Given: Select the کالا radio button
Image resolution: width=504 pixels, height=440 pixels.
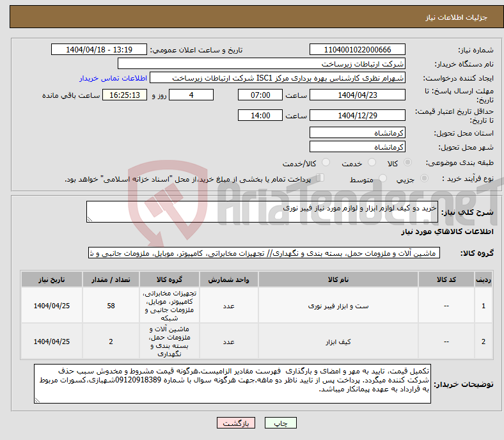Looking at the screenshot, I should pos(407,162).
